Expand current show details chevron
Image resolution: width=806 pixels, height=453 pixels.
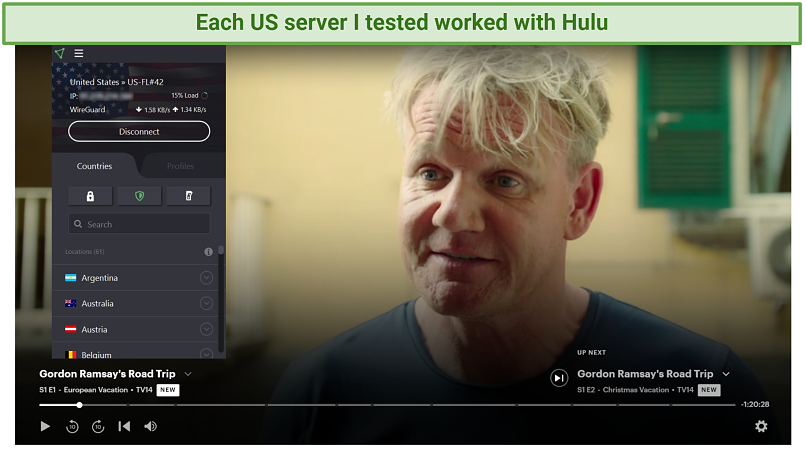188,374
